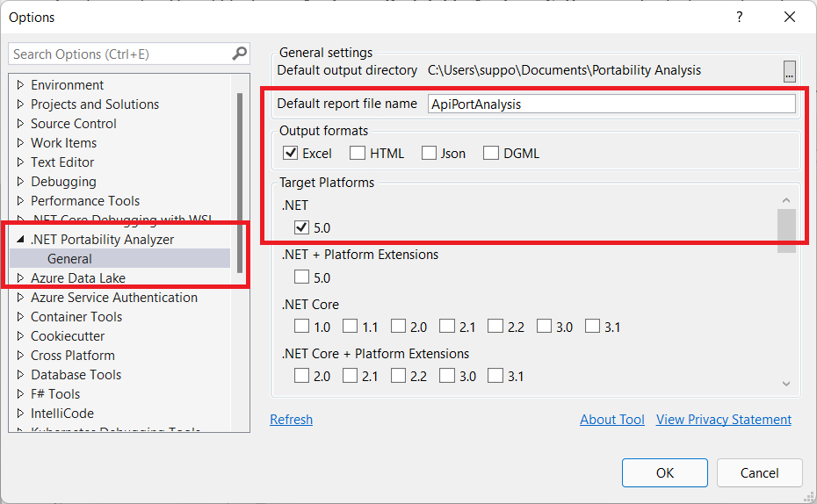Screen dimensions: 817x504
Task: Expand Azure Data Lake node arrow
Action: click(20, 277)
